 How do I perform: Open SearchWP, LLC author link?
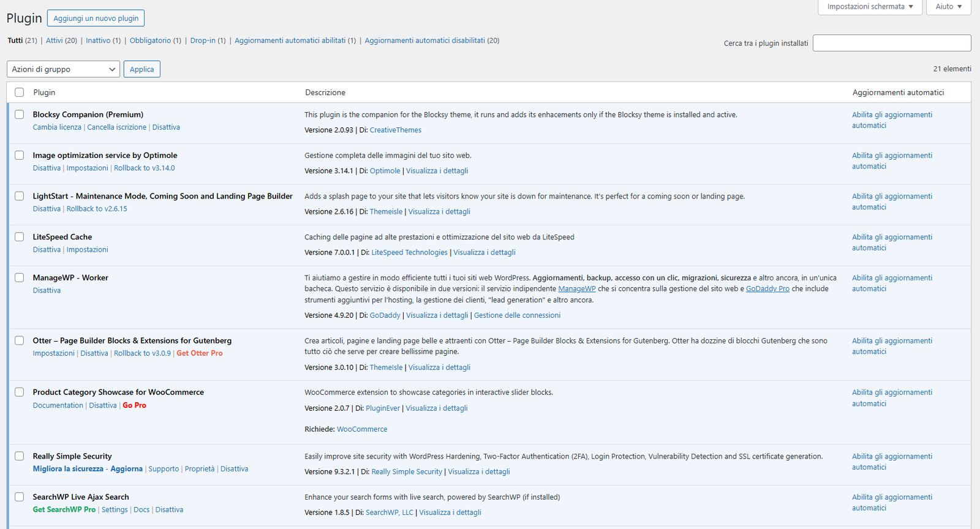(x=390, y=512)
